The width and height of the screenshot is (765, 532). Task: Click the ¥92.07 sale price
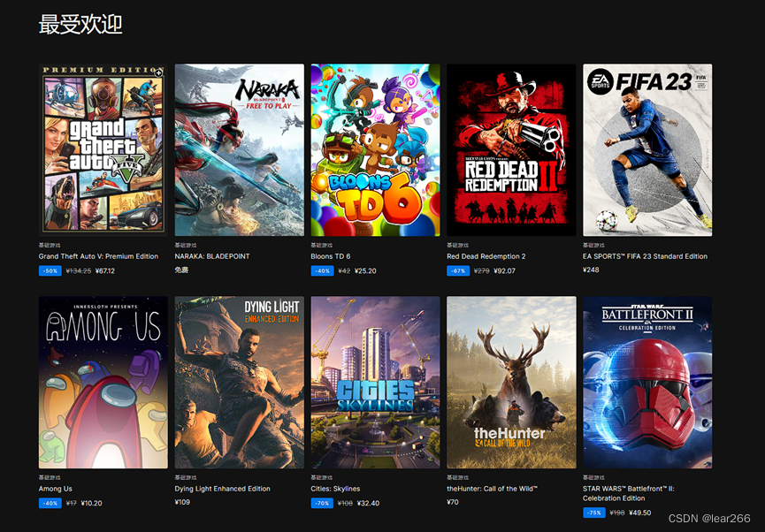point(504,270)
